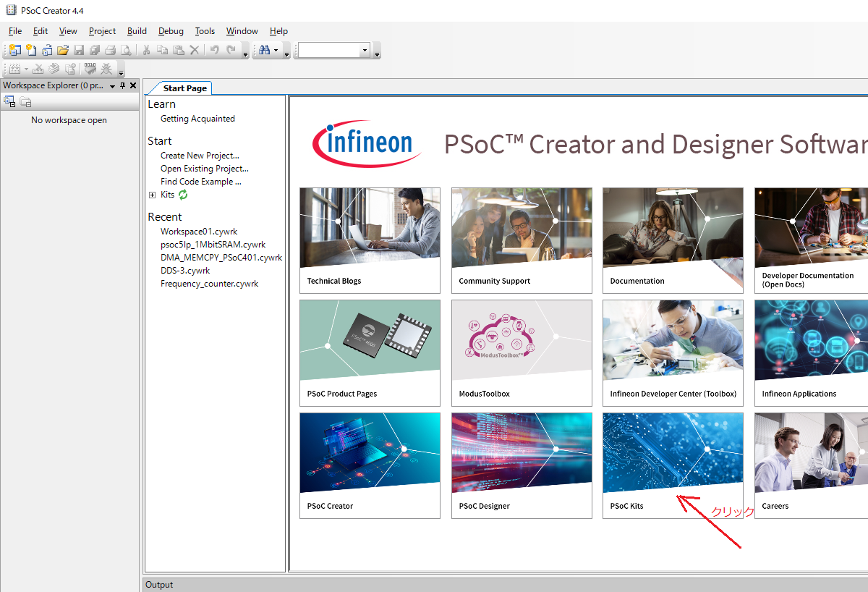Open recent workspace psoc5lp_1MbitSRAM.cywrk

(213, 245)
